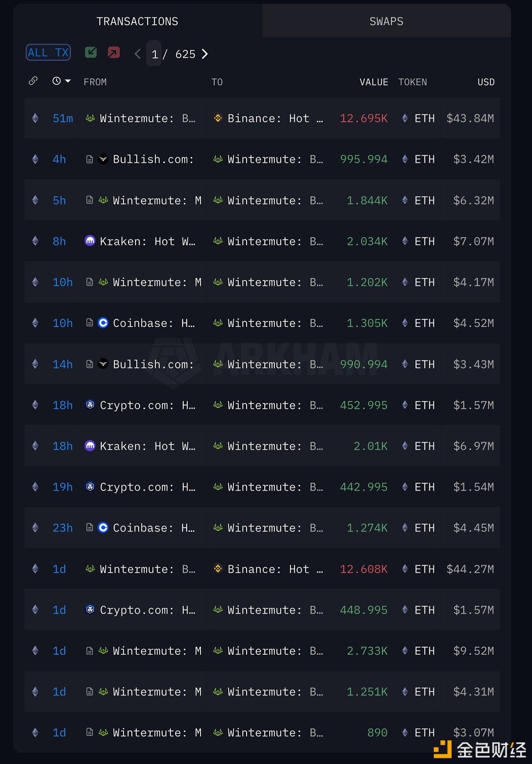Screen dimensions: 532x764
Task: Click ETH token icon in $7.07M row
Action: coord(405,241)
